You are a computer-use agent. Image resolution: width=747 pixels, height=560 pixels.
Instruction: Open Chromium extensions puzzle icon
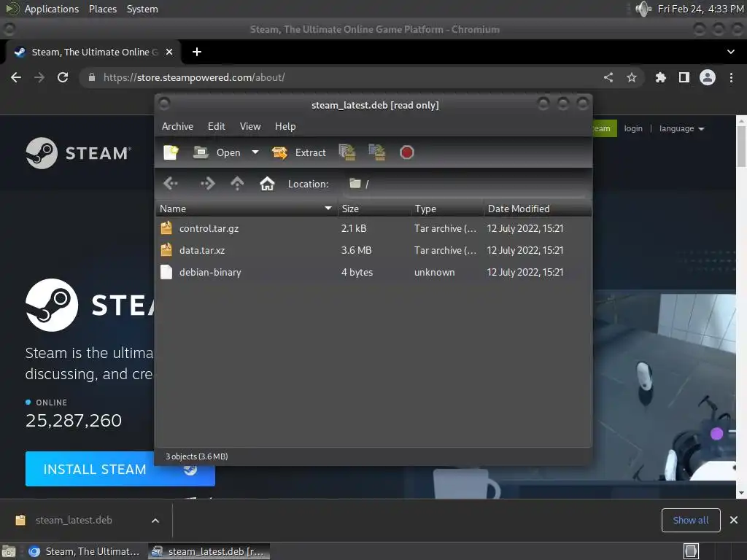tap(661, 77)
